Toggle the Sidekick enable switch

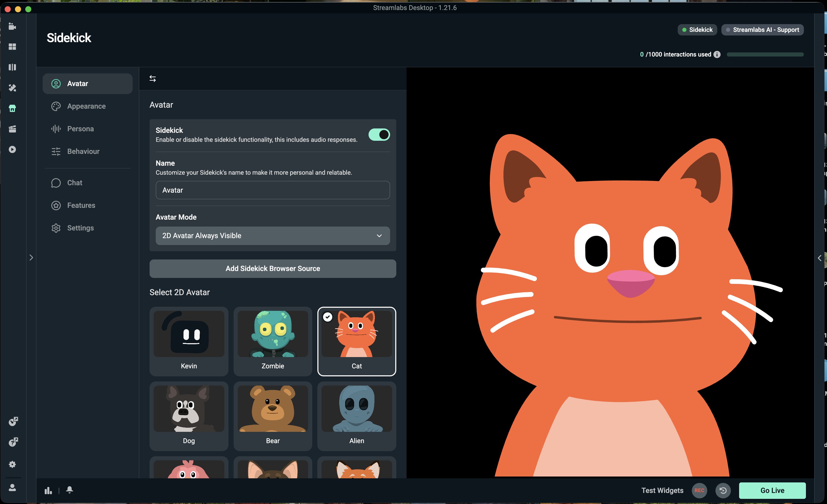379,135
